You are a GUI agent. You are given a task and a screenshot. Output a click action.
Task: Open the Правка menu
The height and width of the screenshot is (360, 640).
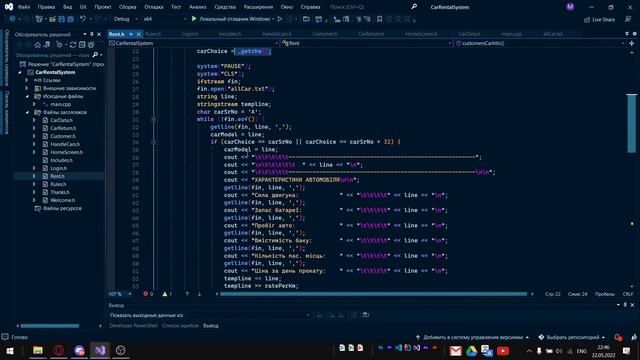pos(46,7)
